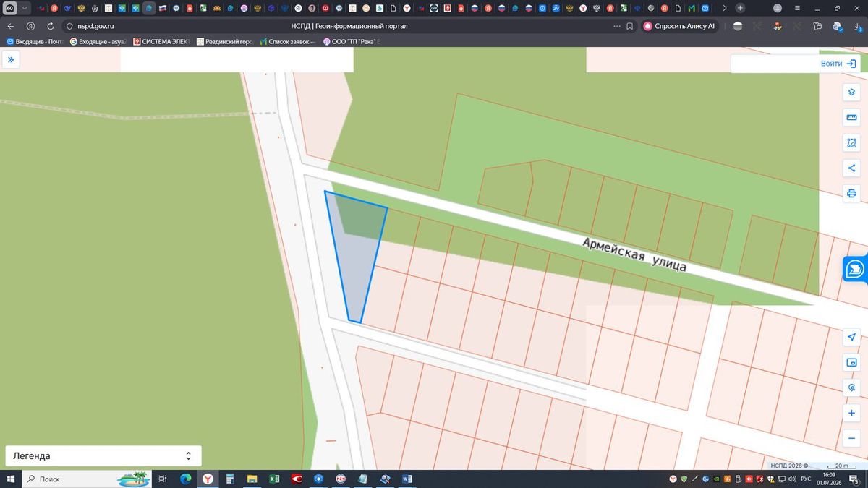Open the Входящие - Почта bookmark
The image size is (868, 488).
click(x=35, y=42)
